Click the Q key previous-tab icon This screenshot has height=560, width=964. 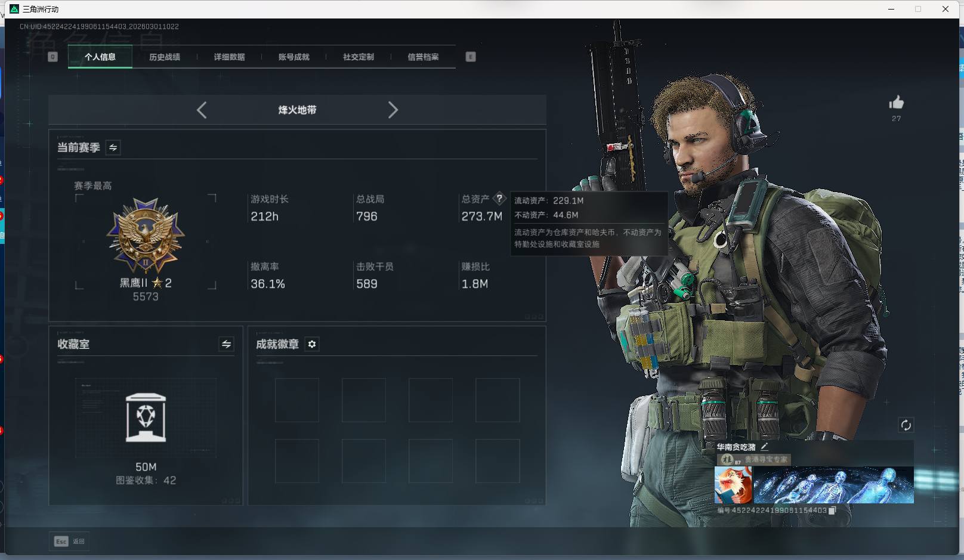click(52, 57)
